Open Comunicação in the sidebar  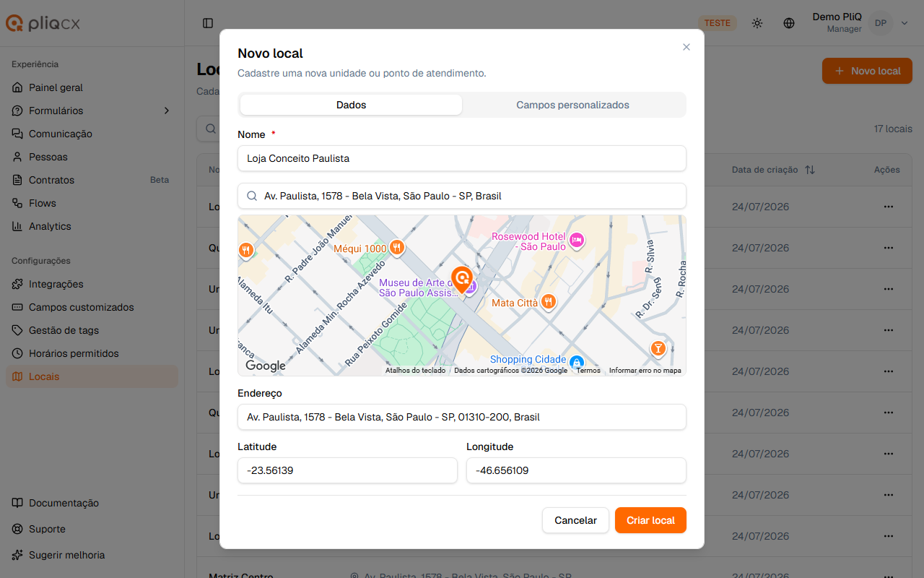click(92, 134)
